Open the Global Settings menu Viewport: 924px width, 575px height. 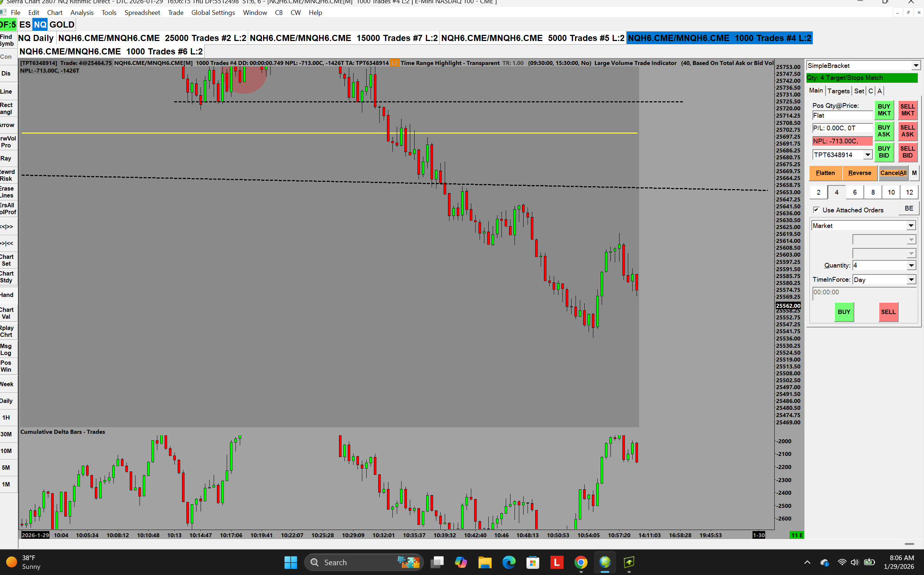tap(213, 13)
